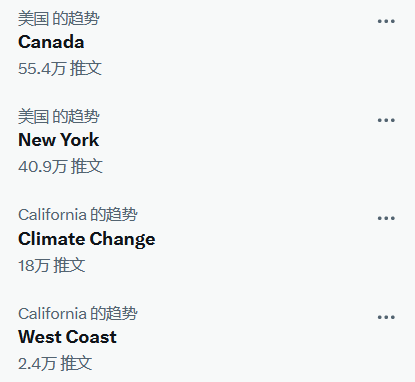Open the New York trending topic
Screen dimensions: 415x382
tap(59, 140)
